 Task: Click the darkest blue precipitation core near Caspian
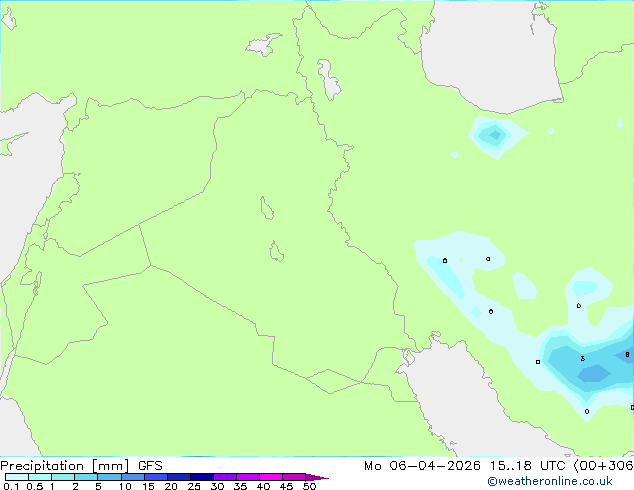point(495,135)
